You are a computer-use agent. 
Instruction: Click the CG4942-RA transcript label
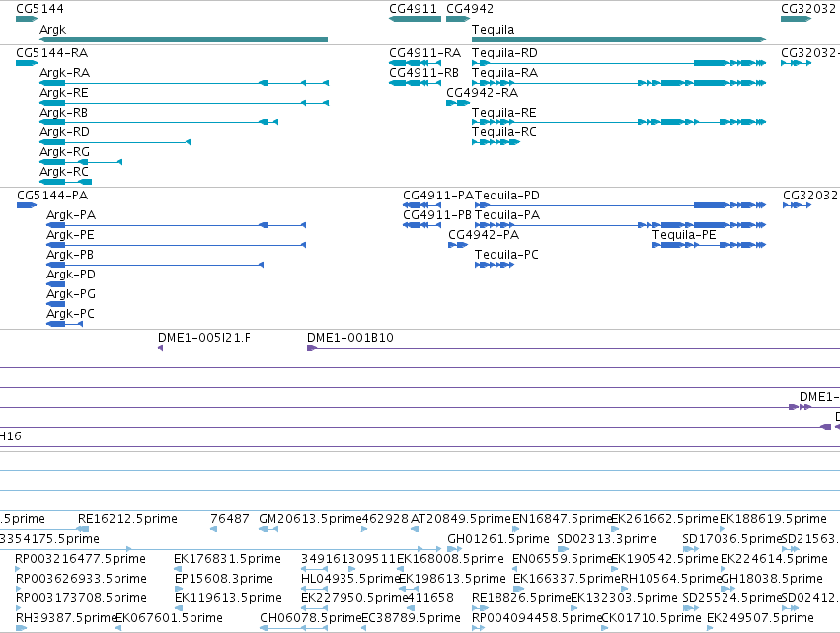[x=482, y=93]
